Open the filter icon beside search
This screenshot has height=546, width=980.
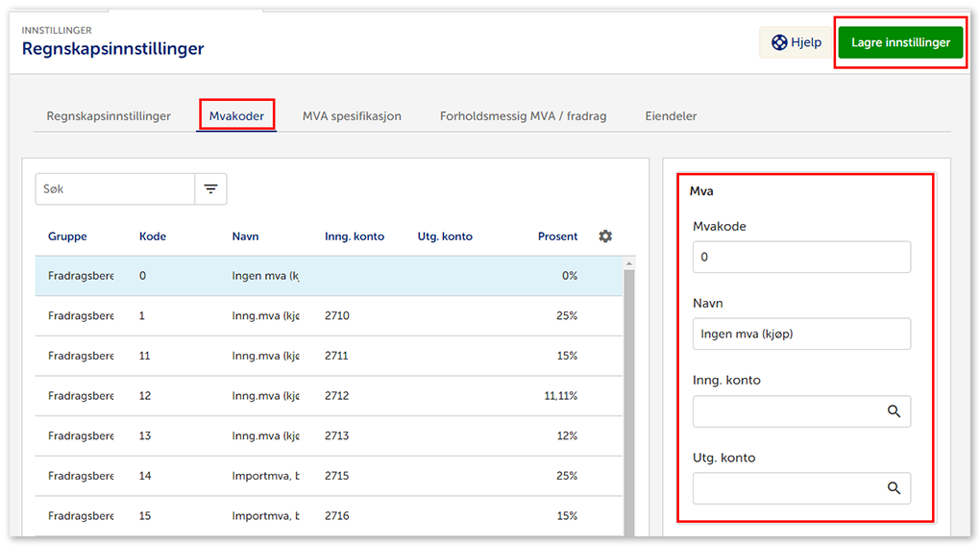click(x=210, y=189)
